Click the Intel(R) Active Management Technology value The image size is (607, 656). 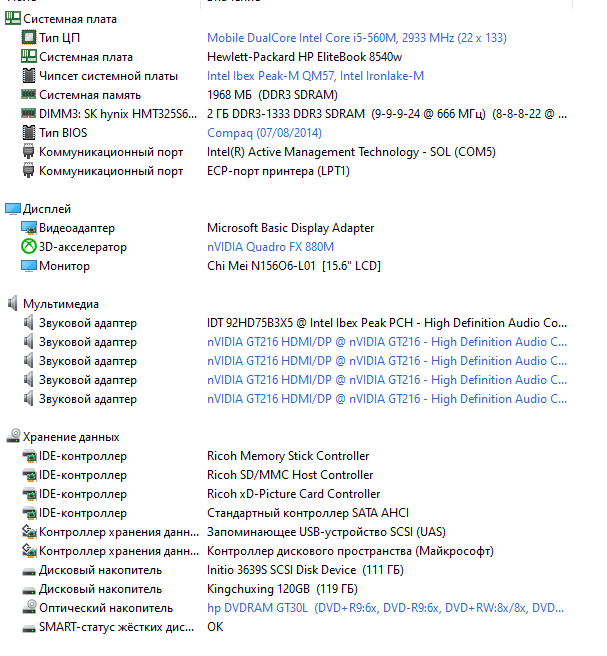point(351,152)
